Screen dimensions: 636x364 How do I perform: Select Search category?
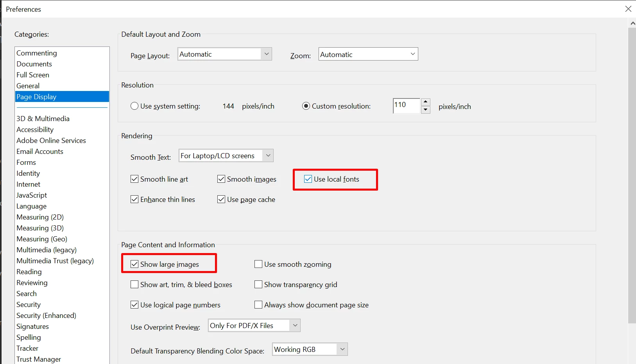62,293
